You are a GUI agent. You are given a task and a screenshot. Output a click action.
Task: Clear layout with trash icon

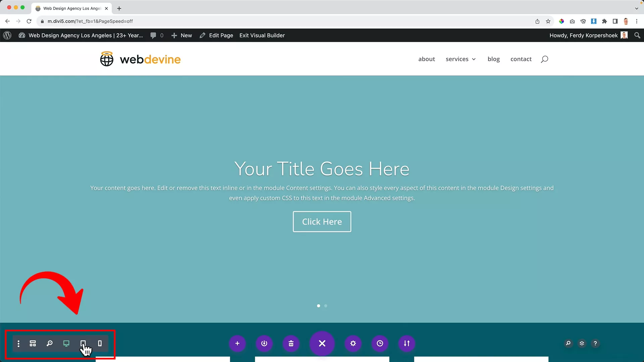(291, 343)
